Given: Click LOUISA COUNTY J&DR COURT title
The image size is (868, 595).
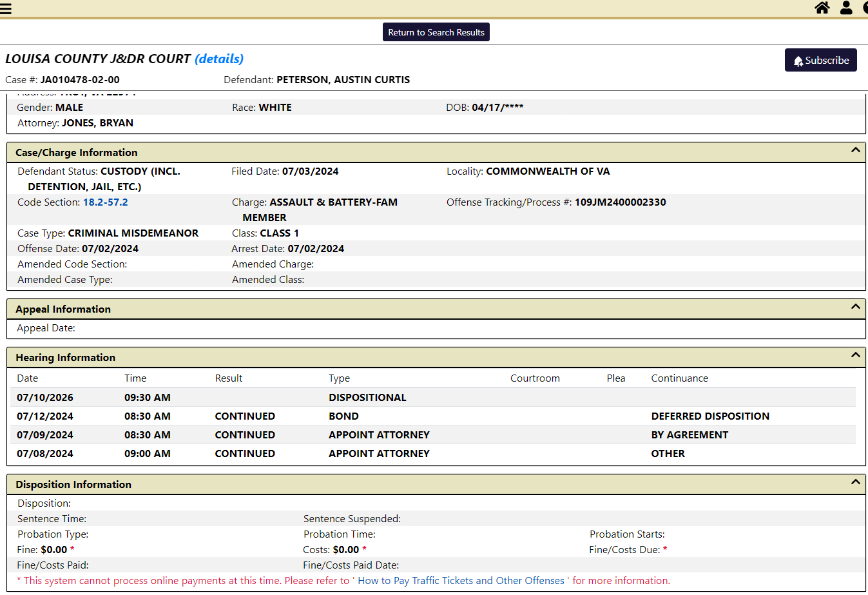Looking at the screenshot, I should (x=98, y=59).
